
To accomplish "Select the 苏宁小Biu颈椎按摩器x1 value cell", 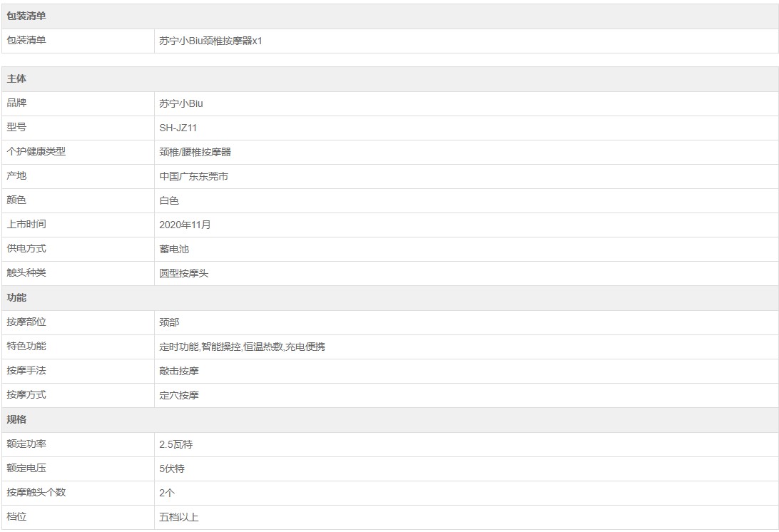I will 211,41.
